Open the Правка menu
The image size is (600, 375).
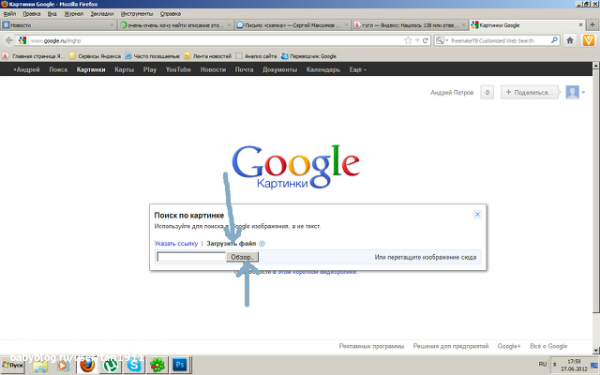[x=31, y=14]
